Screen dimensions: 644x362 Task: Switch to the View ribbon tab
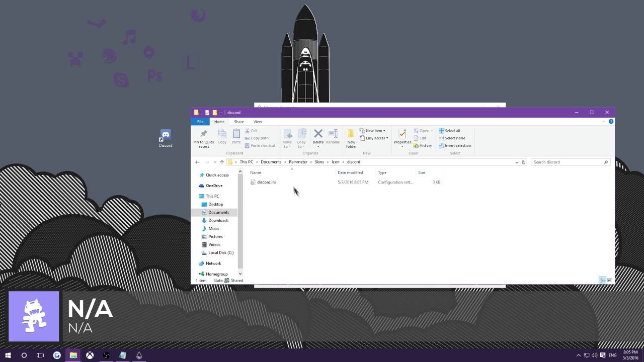coord(258,122)
